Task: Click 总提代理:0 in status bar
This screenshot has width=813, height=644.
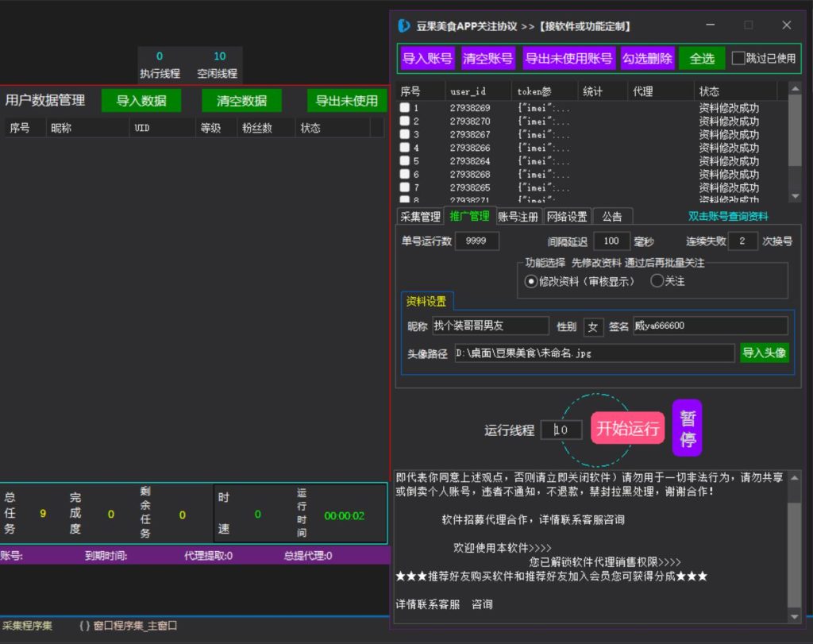Action: pos(307,555)
